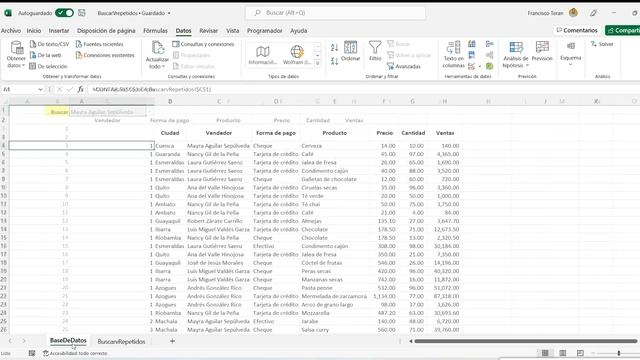
Task: Switch to Page Break Preview in status bar
Action: [580, 353]
